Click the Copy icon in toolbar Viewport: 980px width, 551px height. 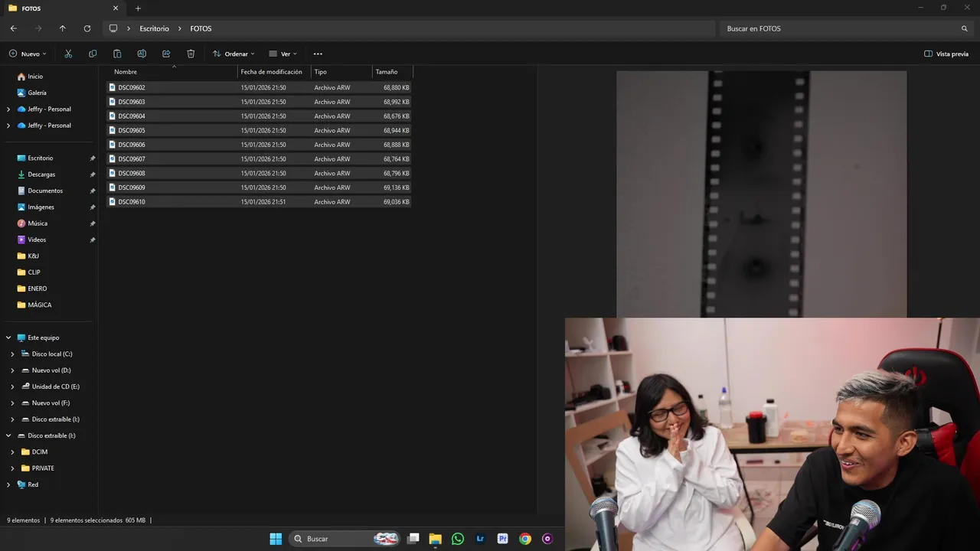click(x=93, y=54)
